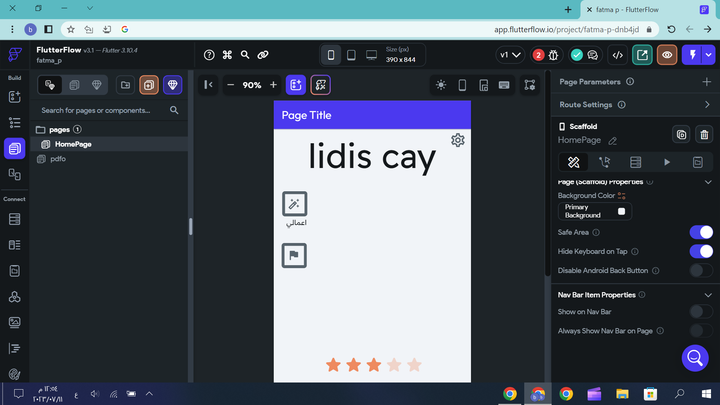
Task: Open the Widget Palette in left sidebar
Action: tap(14, 97)
